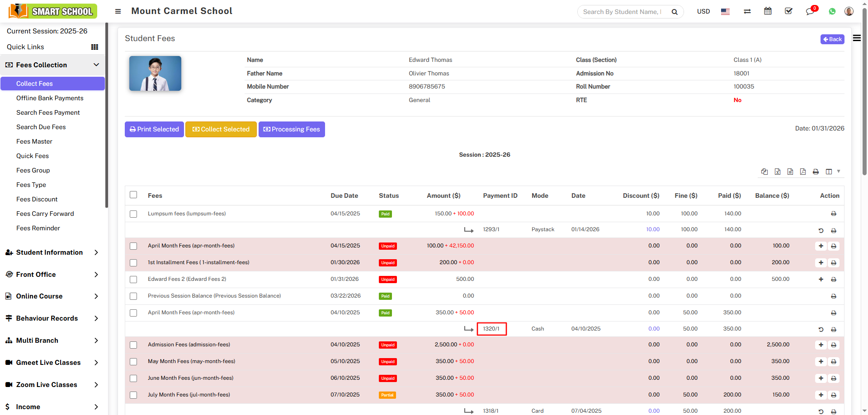Revert the payment 1320/1 on April Month Fees
Screen dimensions: 868x415
(821, 329)
